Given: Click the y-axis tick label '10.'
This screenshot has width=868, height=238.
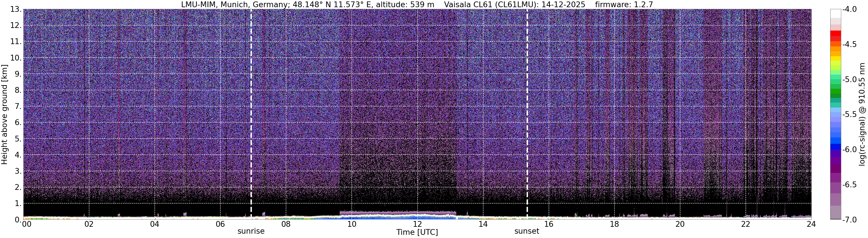Looking at the screenshot, I should 16,58.
